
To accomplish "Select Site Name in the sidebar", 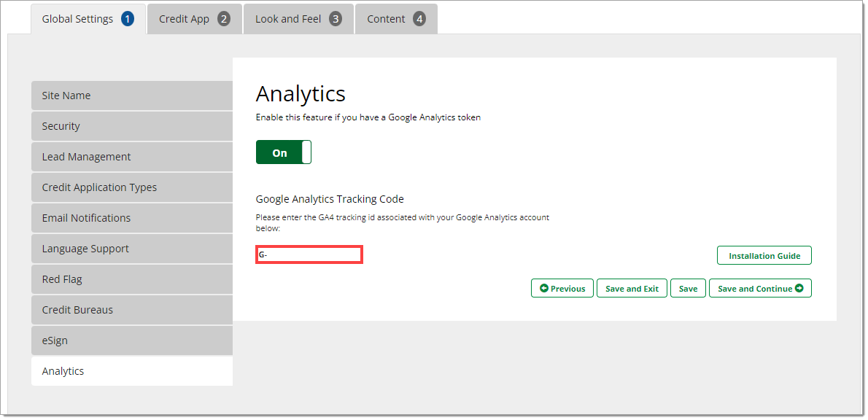I will click(132, 96).
